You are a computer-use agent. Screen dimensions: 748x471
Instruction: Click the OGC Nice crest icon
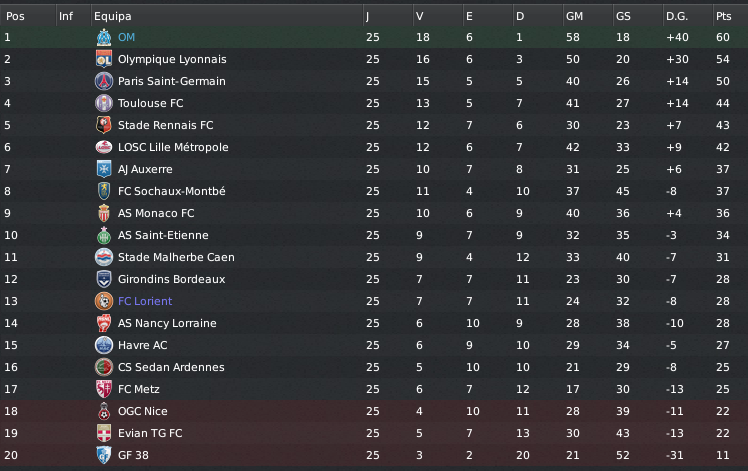tap(102, 411)
